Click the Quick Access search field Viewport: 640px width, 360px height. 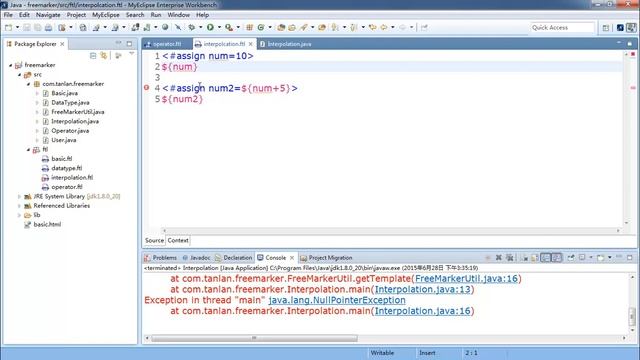point(562,27)
